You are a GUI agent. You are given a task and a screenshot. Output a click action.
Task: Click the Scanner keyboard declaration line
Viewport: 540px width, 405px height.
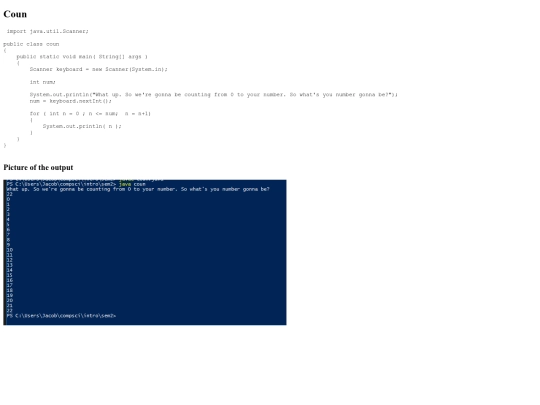click(x=98, y=69)
